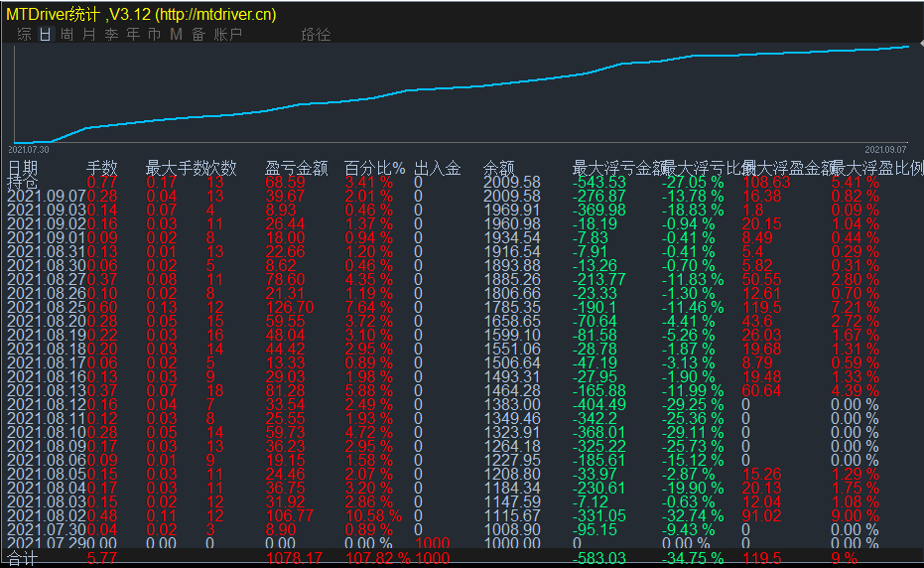
Task: Select the 2021.09.07 date row
Action: coord(46,197)
